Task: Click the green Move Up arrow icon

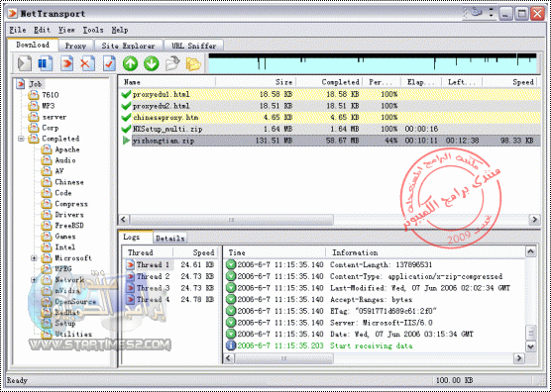Action: tap(131, 64)
